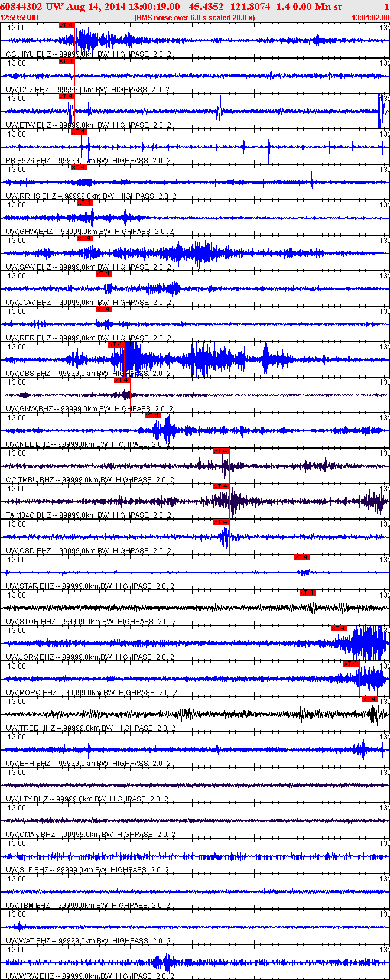Click the pick flag on UW.GHW trace
The width and height of the screenshot is (390, 980).
(x=85, y=203)
